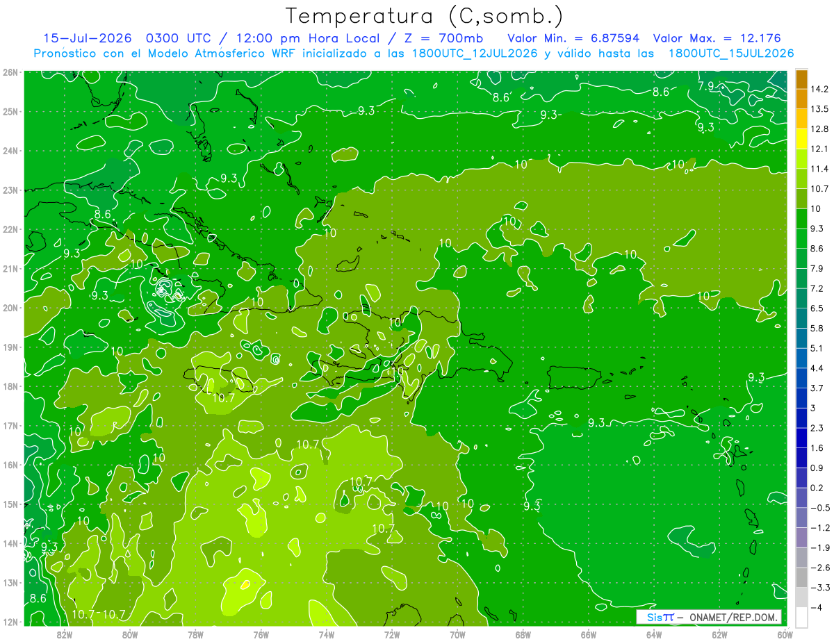The width and height of the screenshot is (834, 644).
Task: Click the '7.2' color scale label
Action: 817,288
